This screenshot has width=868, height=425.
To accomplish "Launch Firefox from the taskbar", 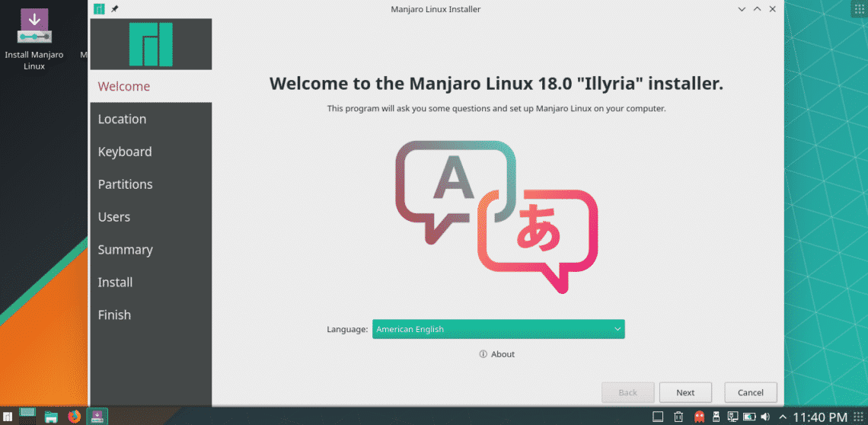I will [x=74, y=416].
